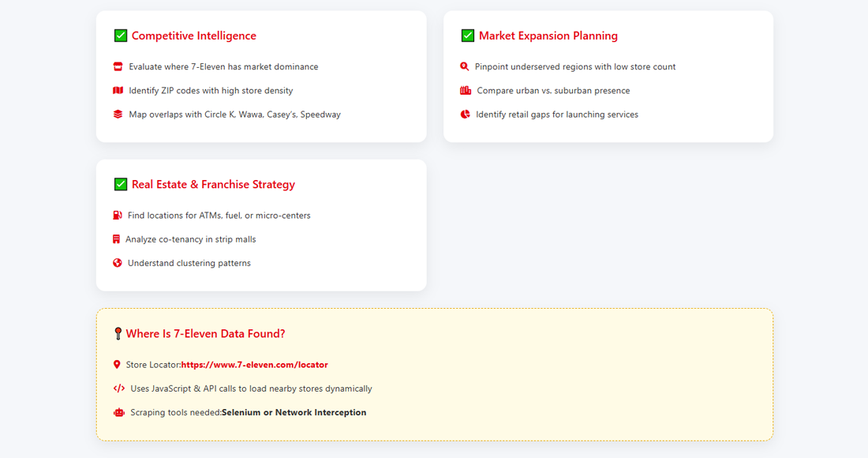
Task: Click the layers icon beside Map overlaps
Action: (x=118, y=114)
